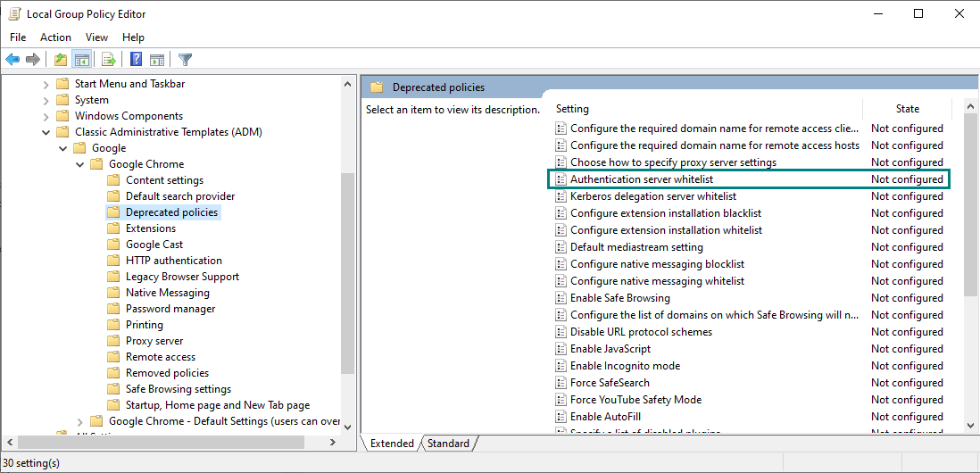
Task: Select Content settings folder in tree
Action: (x=164, y=180)
